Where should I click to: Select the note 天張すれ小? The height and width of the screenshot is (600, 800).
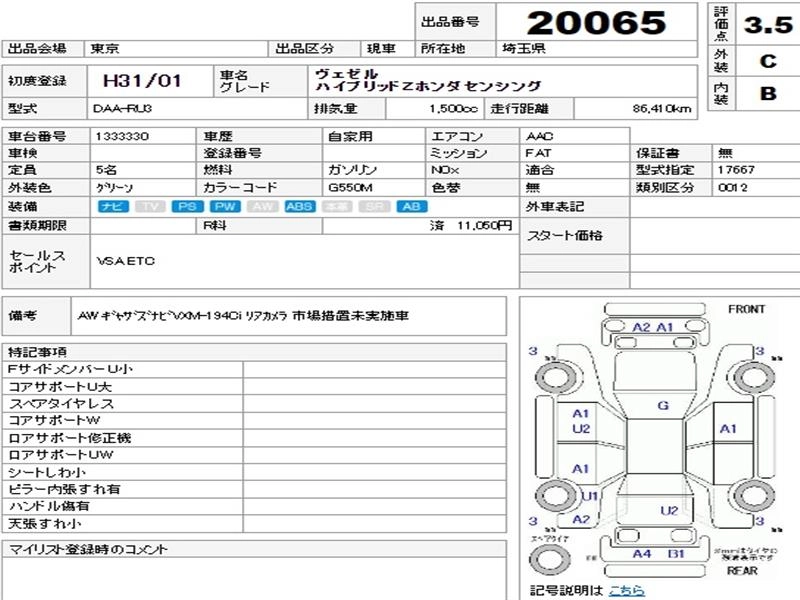tap(44, 523)
